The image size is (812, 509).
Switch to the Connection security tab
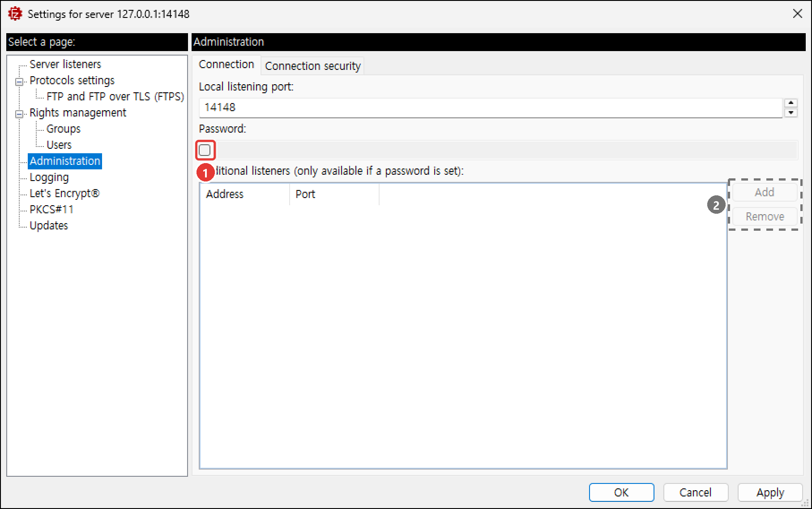(312, 66)
